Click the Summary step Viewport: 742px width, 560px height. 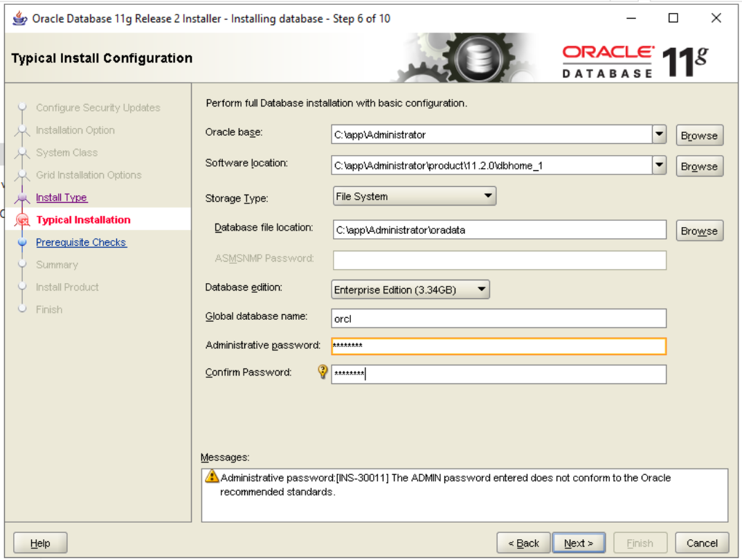click(x=57, y=264)
